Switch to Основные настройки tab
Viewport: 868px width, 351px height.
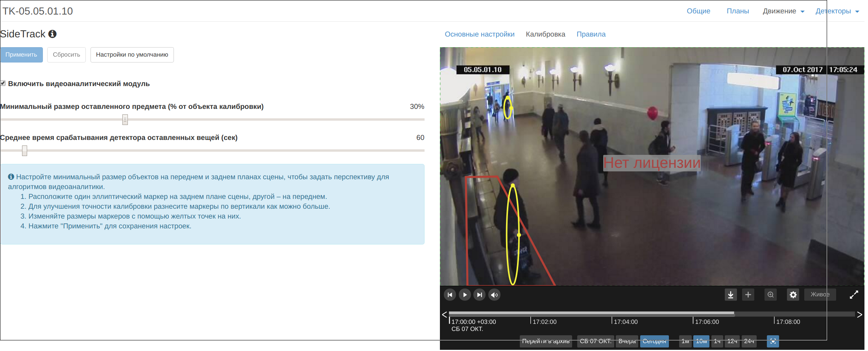click(x=480, y=34)
